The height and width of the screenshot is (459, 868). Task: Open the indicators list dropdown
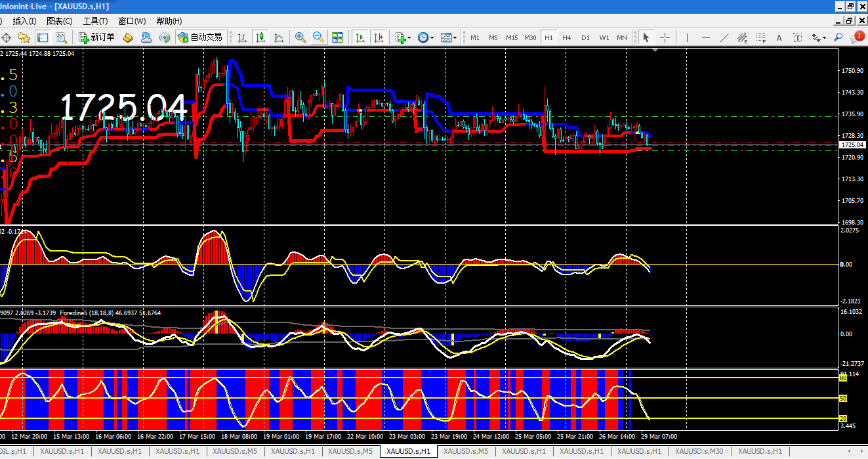coord(403,37)
